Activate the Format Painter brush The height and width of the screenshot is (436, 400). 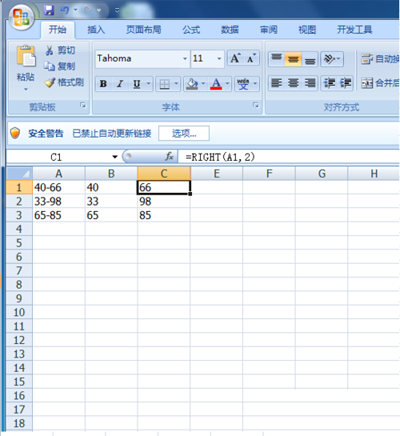[50, 82]
